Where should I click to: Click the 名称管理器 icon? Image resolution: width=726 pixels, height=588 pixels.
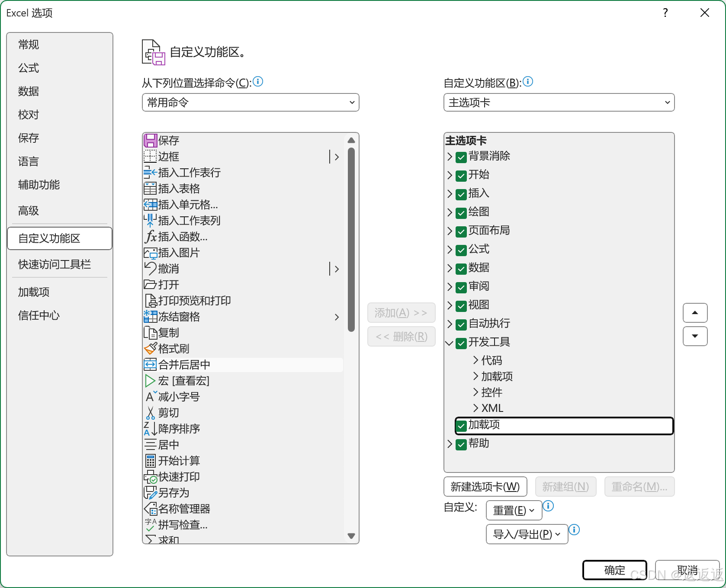coord(150,508)
